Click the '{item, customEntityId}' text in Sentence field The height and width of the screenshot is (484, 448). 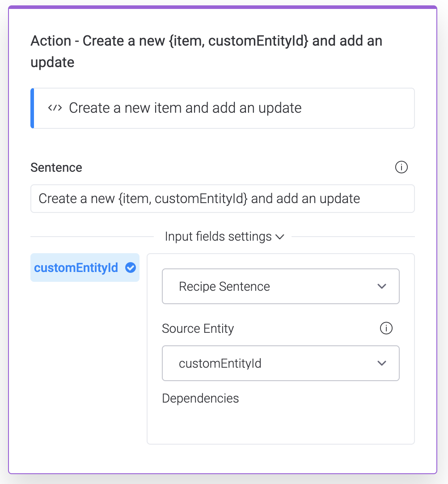(x=183, y=199)
